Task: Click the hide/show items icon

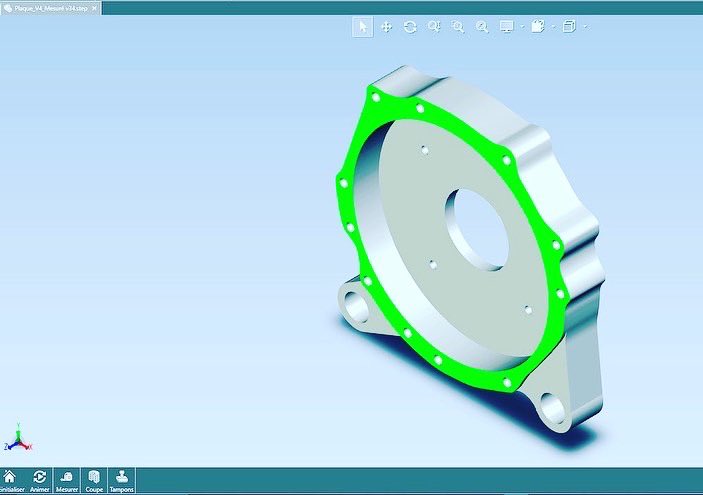Action: (538, 27)
